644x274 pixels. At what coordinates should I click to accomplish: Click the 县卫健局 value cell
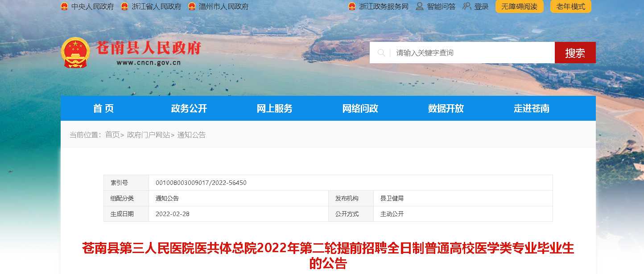coord(463,198)
